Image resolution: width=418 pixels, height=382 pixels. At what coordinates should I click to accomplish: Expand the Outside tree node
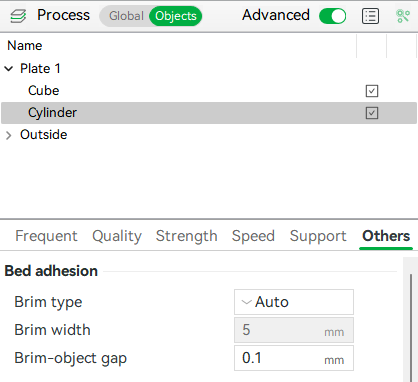pos(9,135)
